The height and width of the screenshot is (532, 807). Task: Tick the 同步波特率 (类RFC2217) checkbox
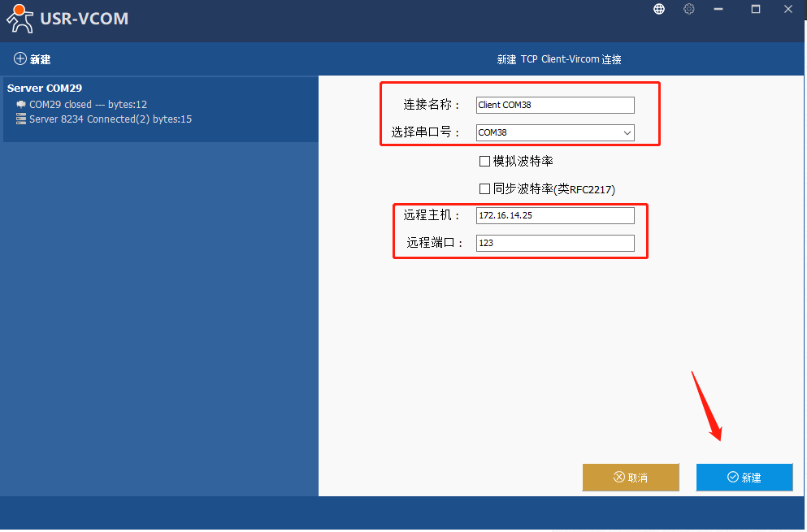[x=485, y=189]
